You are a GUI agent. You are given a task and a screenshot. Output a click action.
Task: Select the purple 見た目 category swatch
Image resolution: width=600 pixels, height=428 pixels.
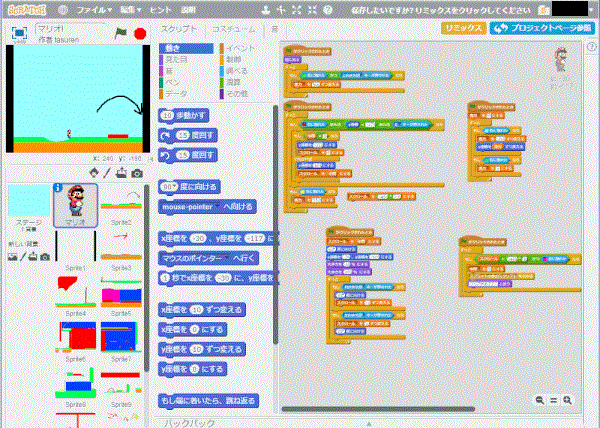162,60
